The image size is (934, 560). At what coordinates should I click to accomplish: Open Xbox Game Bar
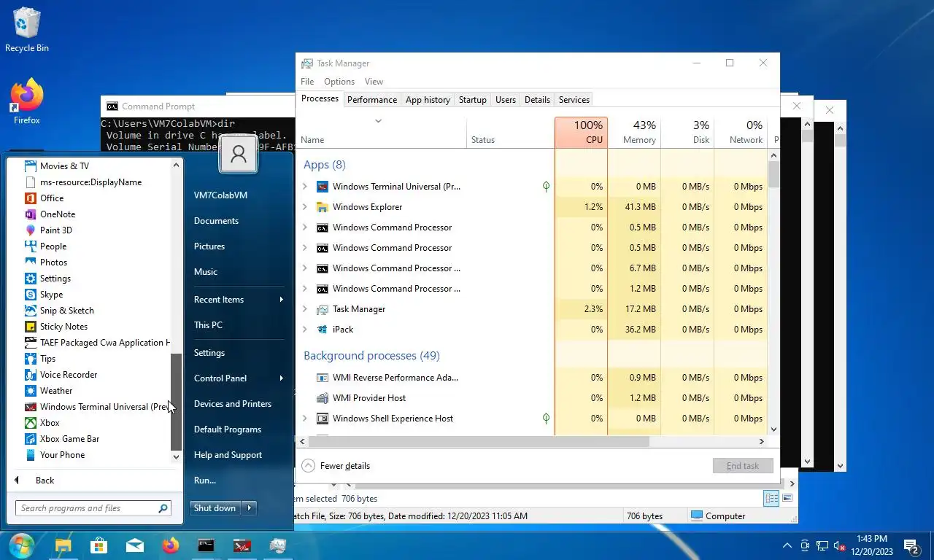click(x=69, y=439)
